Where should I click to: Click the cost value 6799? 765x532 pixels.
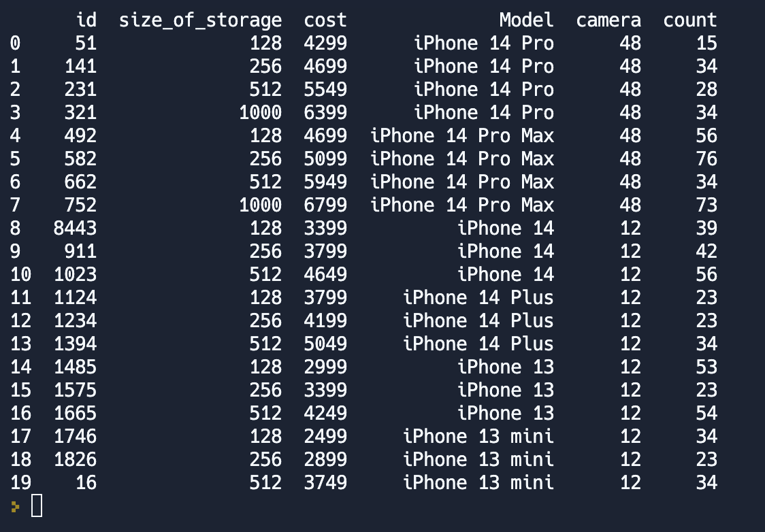pyautogui.click(x=325, y=205)
